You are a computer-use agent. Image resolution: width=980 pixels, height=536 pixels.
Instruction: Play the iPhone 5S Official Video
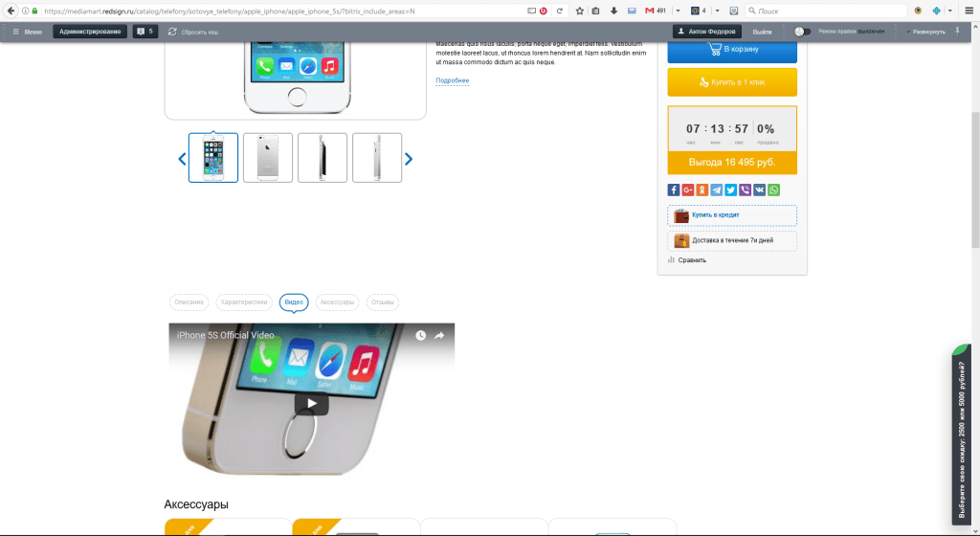tap(311, 403)
